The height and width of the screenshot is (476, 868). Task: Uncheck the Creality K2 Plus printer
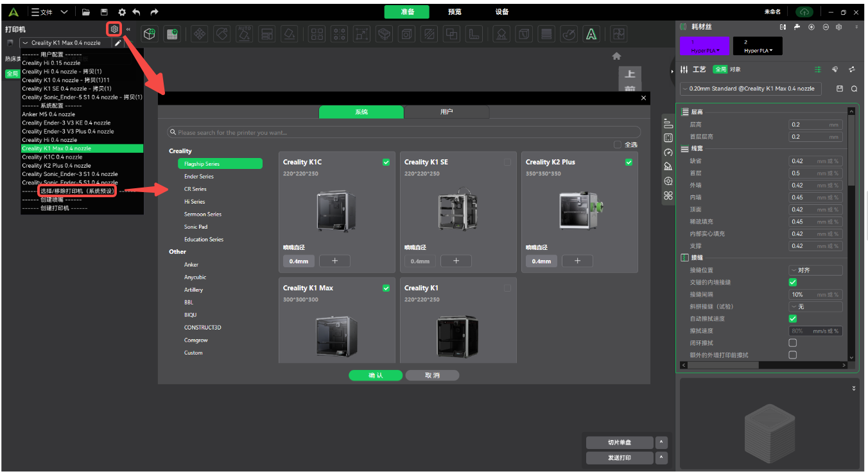[629, 163]
